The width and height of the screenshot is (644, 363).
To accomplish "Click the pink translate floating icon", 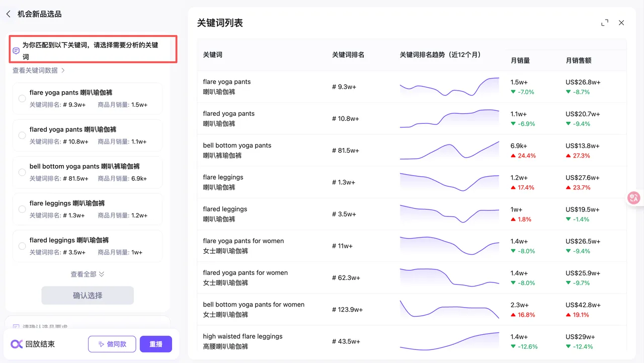I will click(634, 198).
